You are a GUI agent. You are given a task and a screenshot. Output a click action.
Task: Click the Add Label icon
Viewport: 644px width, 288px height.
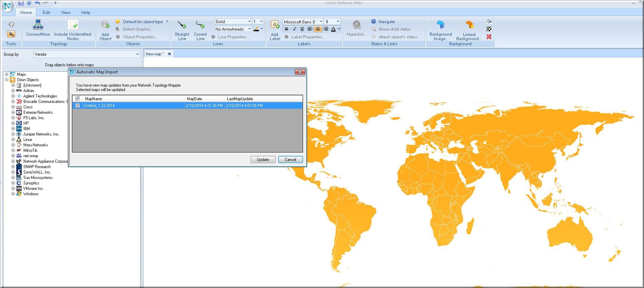[x=275, y=25]
